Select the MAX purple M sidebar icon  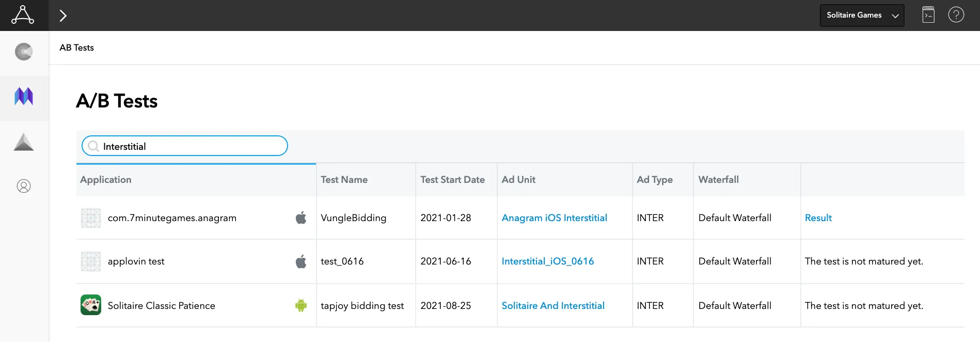coord(24,97)
